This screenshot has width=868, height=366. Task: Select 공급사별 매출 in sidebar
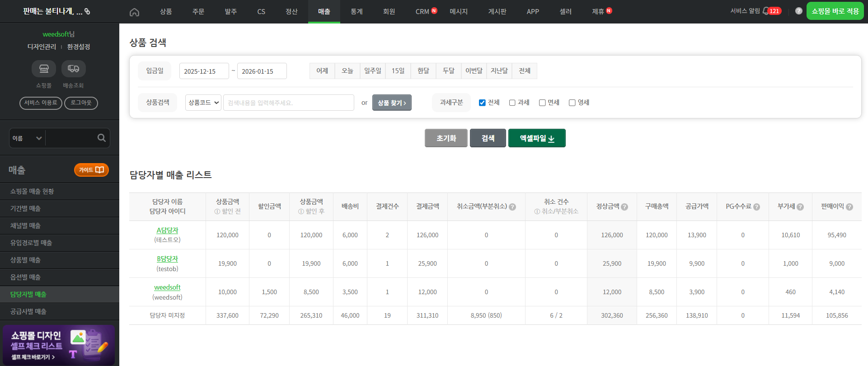tap(60, 311)
